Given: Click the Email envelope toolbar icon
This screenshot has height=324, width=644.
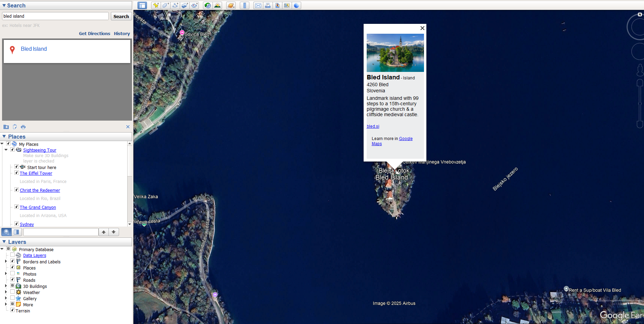Looking at the screenshot, I should (x=258, y=5).
